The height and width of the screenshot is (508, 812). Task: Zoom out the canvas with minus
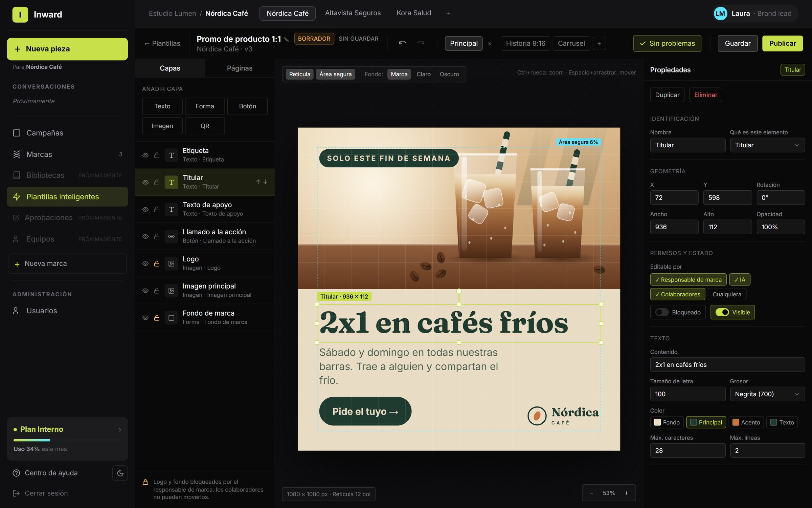[x=591, y=493]
